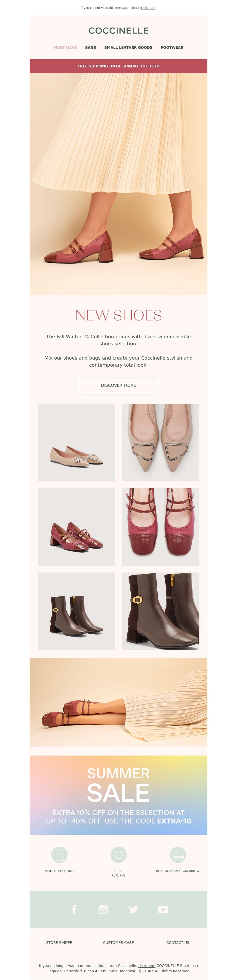Click the Discover More button
The width and height of the screenshot is (237, 980).
tap(118, 385)
